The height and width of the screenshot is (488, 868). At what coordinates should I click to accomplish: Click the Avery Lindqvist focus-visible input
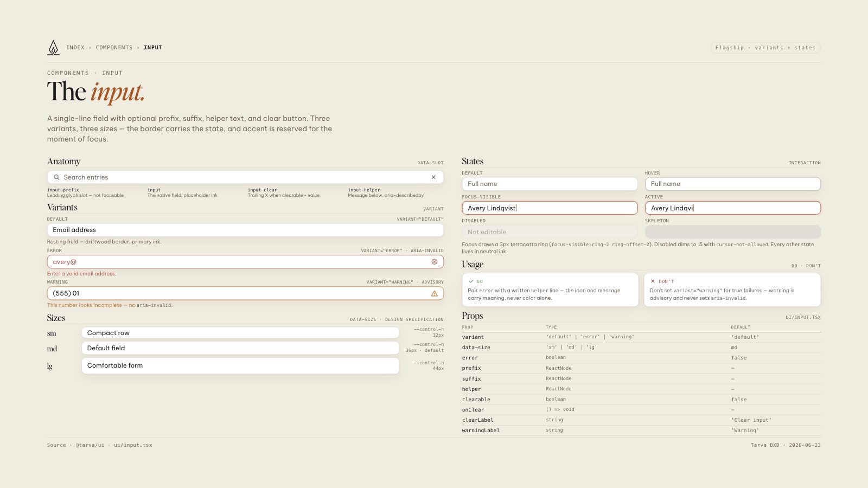click(x=550, y=208)
